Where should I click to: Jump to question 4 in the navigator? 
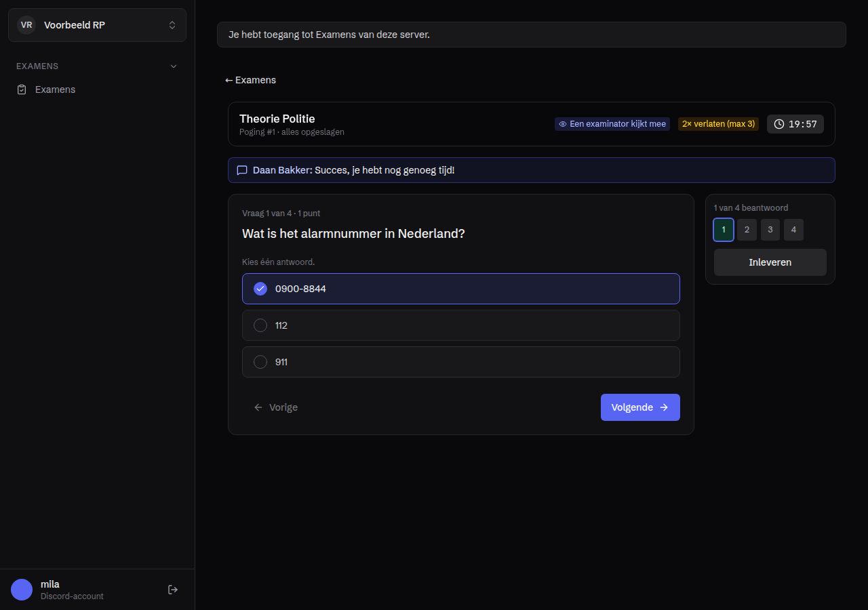click(x=794, y=230)
